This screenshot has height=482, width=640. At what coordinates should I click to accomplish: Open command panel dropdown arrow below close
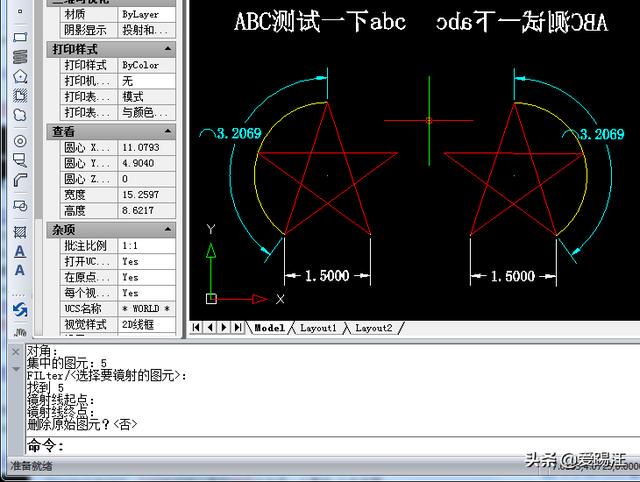(x=16, y=369)
